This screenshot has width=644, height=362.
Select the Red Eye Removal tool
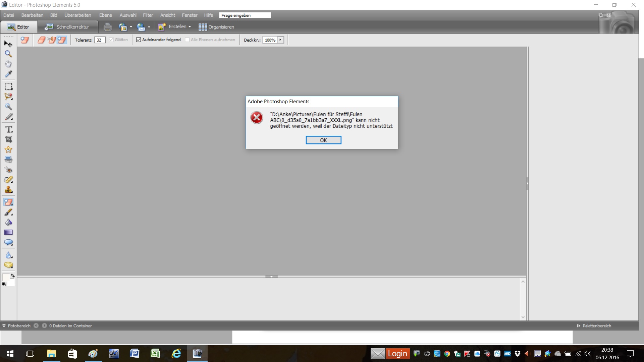point(8,170)
